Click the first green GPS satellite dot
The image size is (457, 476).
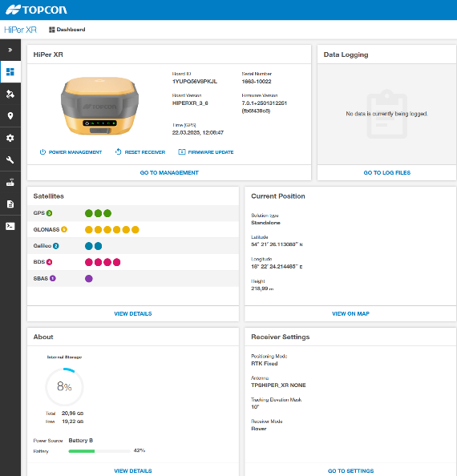point(89,213)
